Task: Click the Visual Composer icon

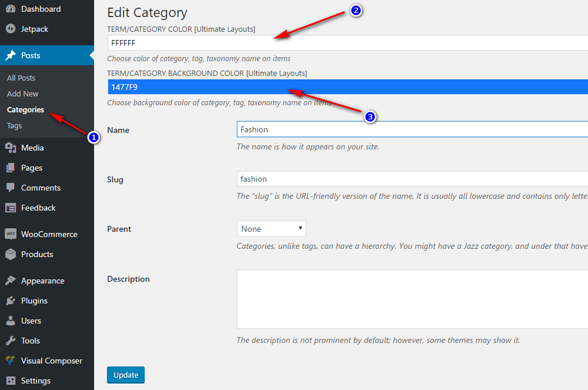Action: [x=11, y=361]
